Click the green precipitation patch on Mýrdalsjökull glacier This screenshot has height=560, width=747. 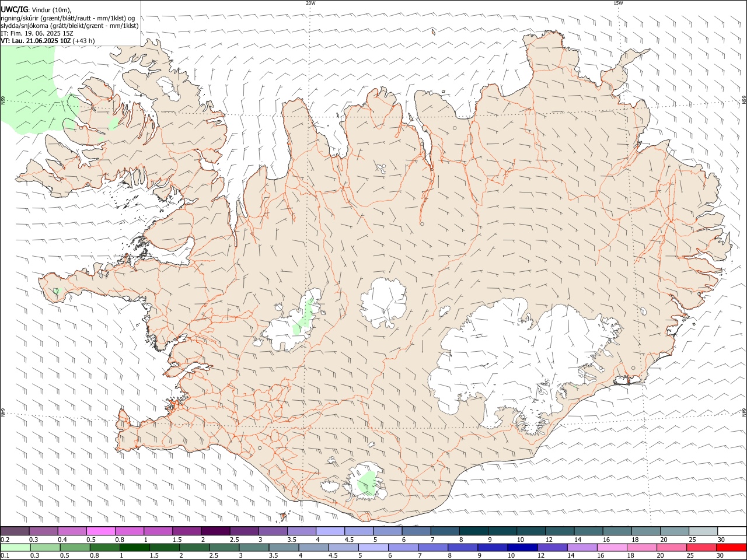click(366, 483)
